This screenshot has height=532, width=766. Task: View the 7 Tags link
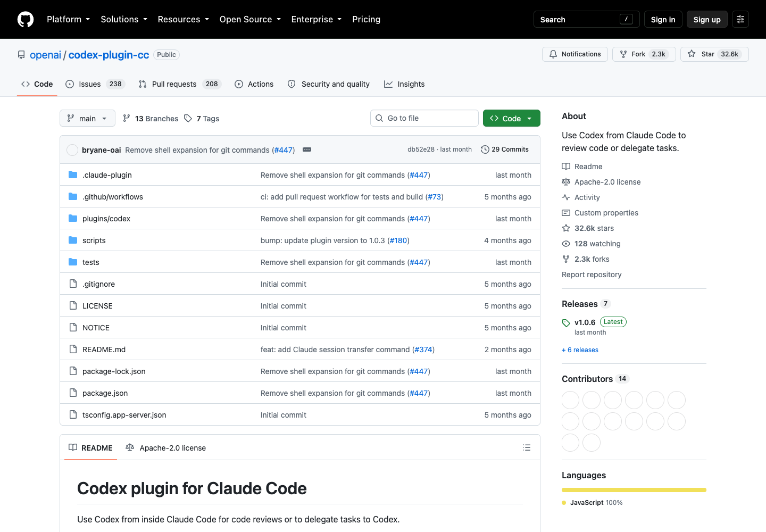pos(202,118)
